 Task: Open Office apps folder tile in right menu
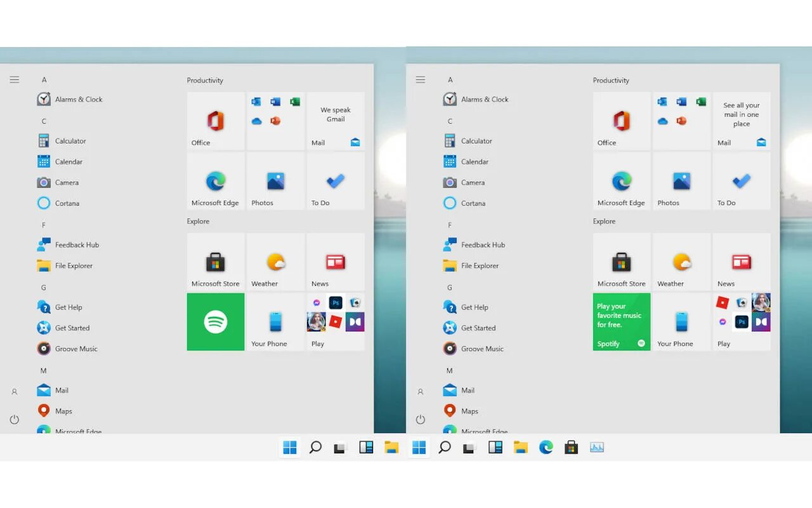click(681, 121)
